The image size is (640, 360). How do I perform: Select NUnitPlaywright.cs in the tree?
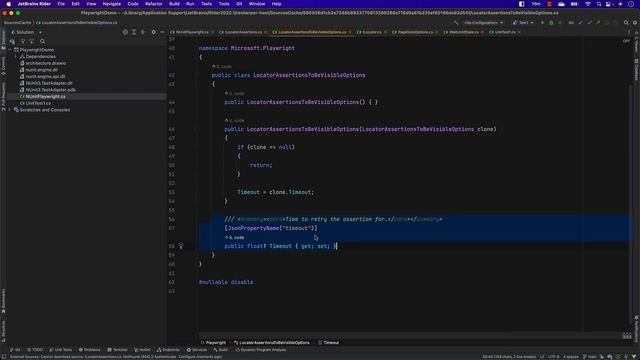pyautogui.click(x=45, y=97)
